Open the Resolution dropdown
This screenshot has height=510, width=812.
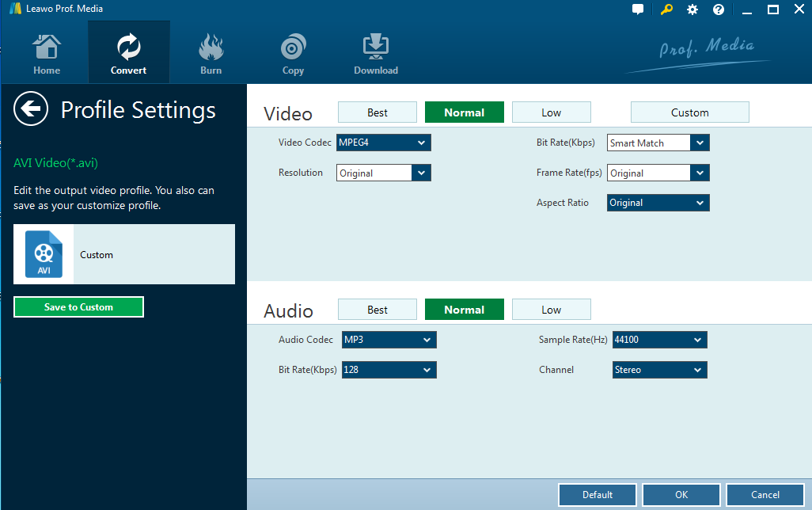(384, 173)
